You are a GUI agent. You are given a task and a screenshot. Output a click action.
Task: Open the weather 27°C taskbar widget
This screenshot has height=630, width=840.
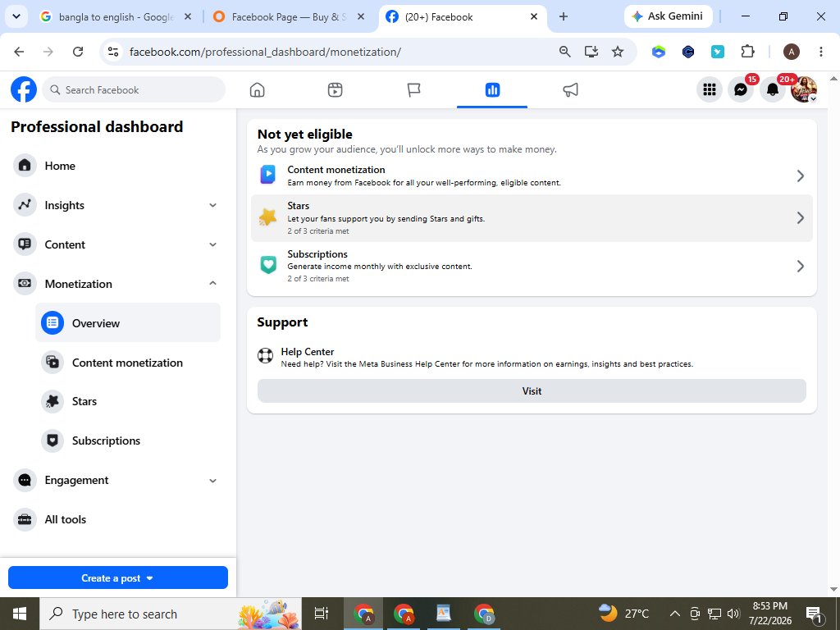[x=623, y=614]
